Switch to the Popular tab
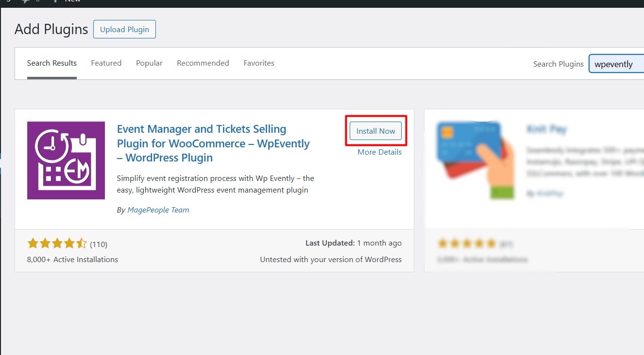The width and height of the screenshot is (644, 355). pyautogui.click(x=149, y=63)
